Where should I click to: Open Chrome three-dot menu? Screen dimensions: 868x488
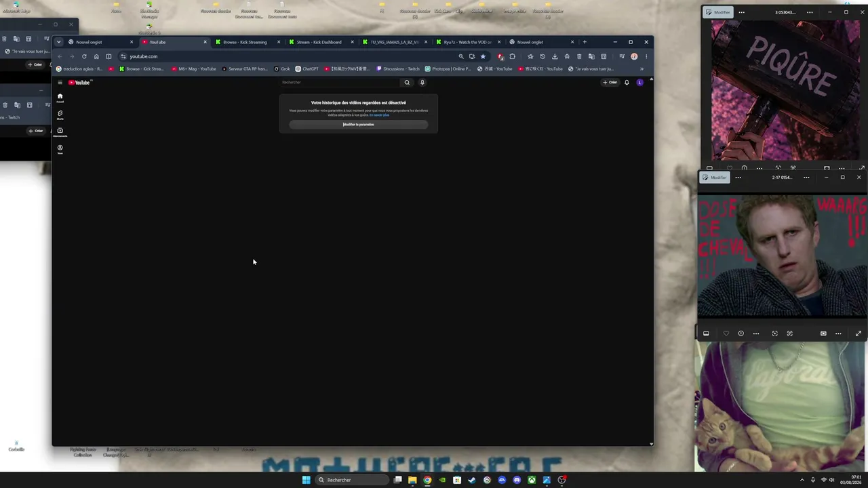(x=646, y=56)
